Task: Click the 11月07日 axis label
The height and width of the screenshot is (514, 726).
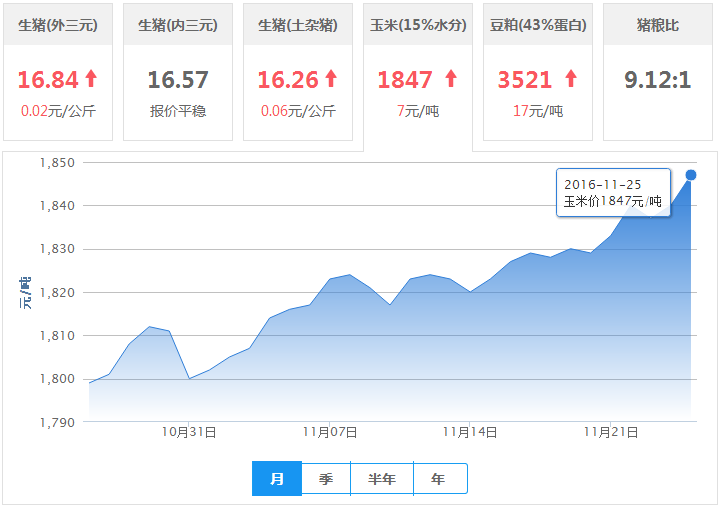Action: (330, 432)
